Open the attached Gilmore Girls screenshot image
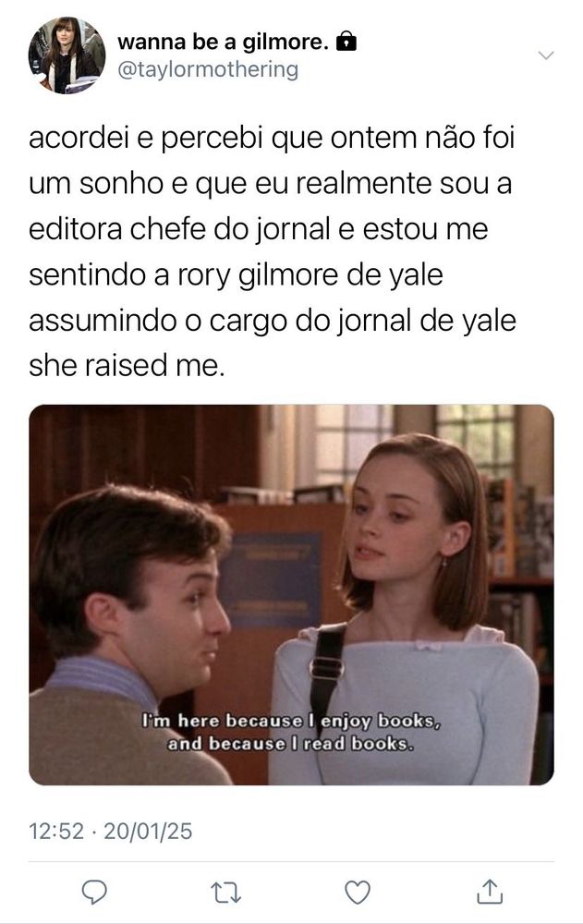 [291, 594]
